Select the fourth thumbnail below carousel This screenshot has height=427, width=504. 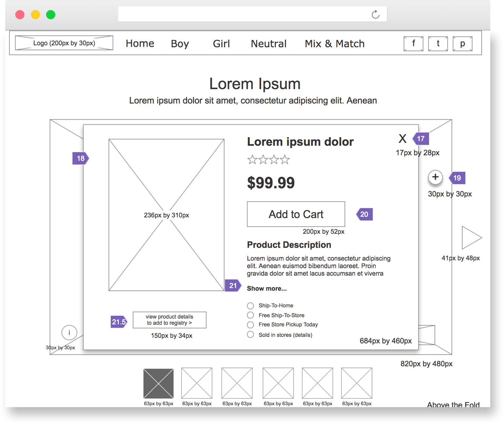(x=278, y=383)
